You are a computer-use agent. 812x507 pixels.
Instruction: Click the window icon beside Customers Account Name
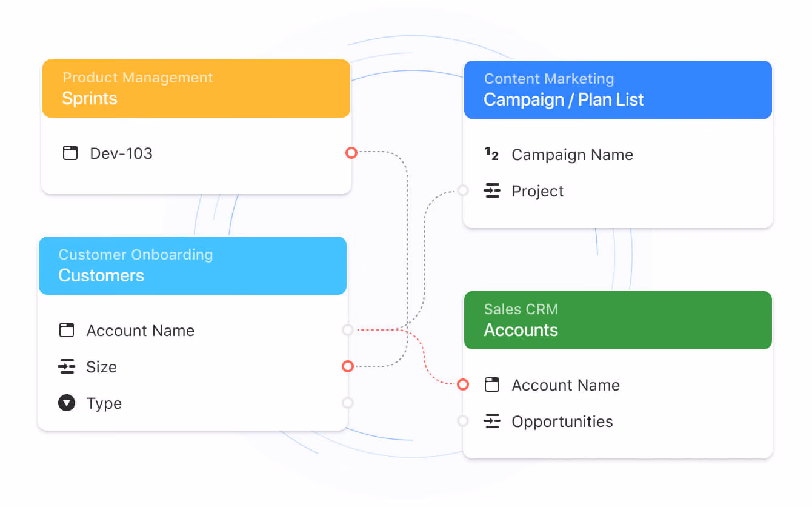point(67,330)
